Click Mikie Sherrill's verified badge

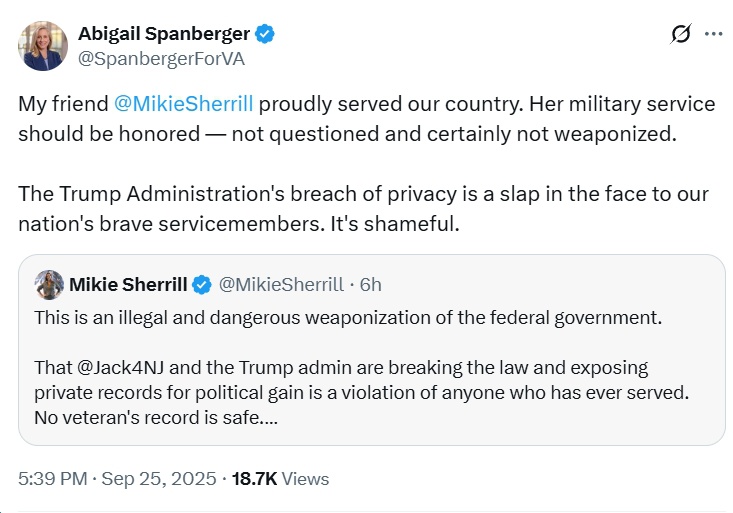click(202, 285)
